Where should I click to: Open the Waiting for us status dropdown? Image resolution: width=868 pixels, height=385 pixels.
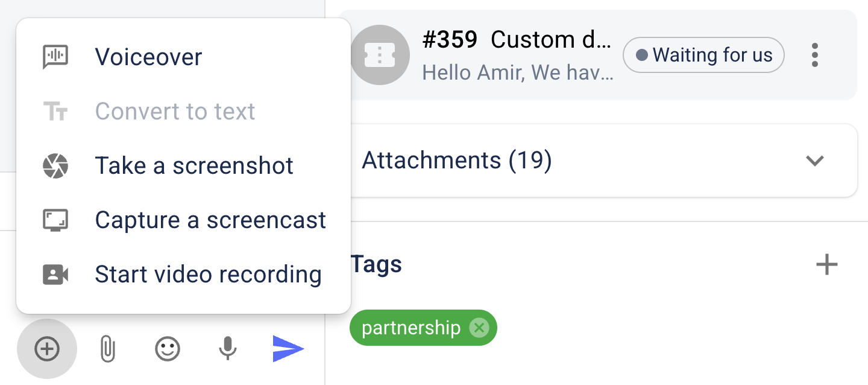point(703,56)
